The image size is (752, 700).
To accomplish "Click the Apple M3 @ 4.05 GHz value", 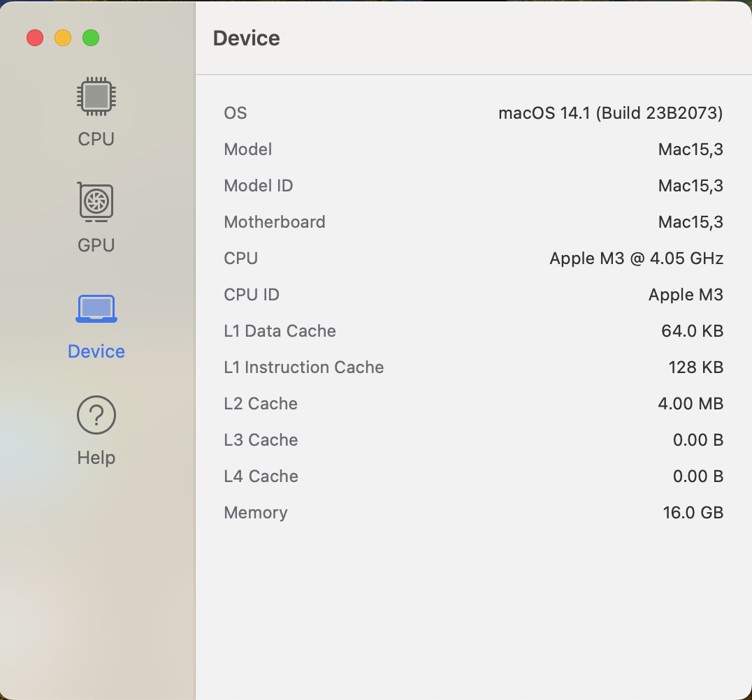I will [636, 258].
